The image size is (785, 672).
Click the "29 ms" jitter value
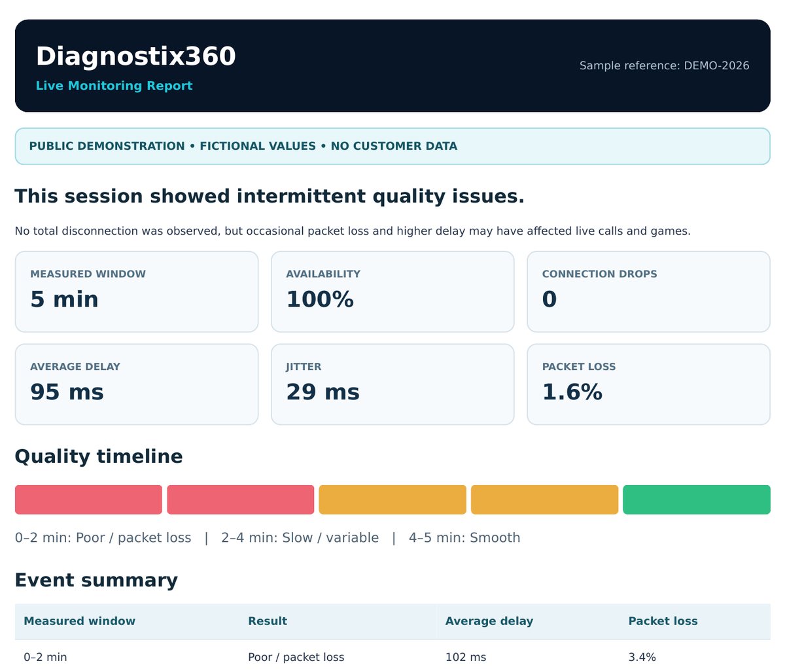[323, 392]
